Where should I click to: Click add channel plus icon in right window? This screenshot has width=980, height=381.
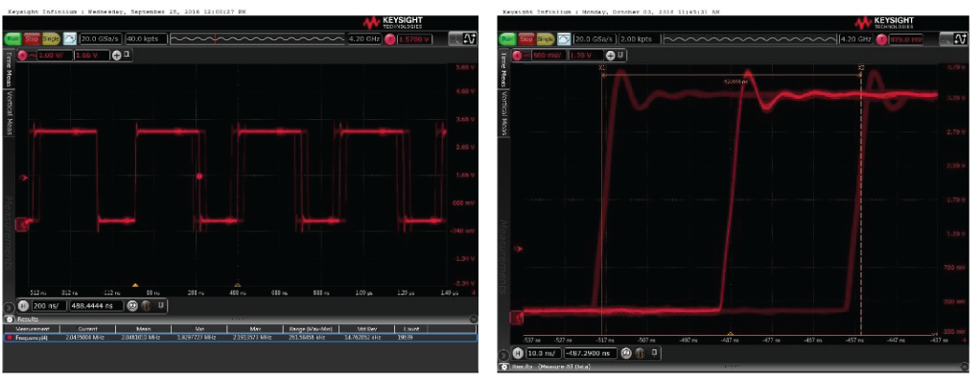coord(610,55)
